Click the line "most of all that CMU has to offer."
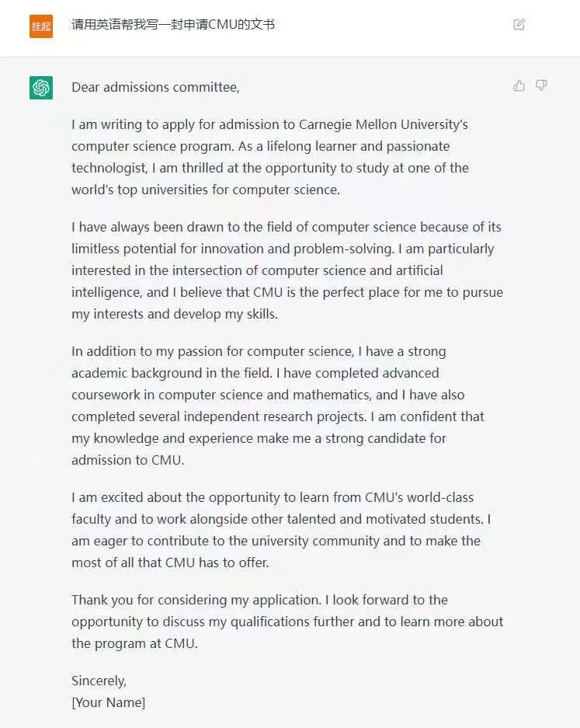Screen dimensions: 580x728 tap(170, 563)
